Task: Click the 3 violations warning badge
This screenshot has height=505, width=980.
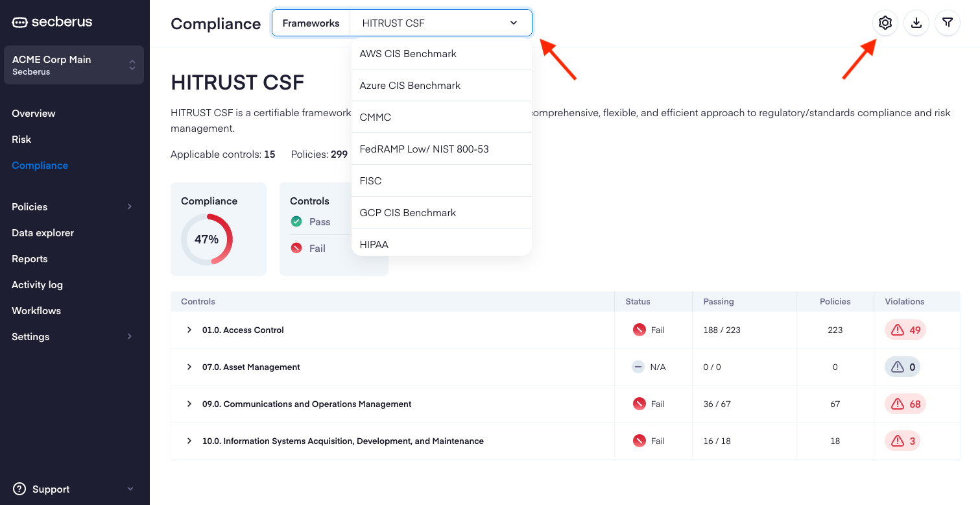Action: 902,441
